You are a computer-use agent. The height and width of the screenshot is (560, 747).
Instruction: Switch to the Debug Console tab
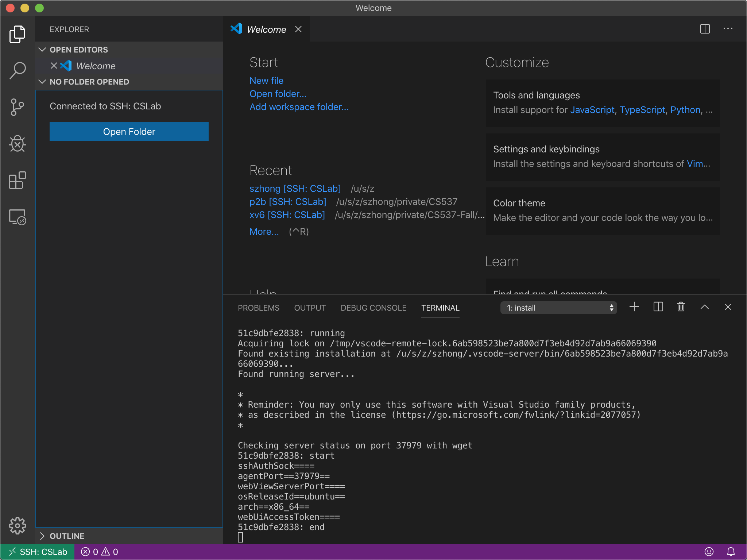[373, 308]
